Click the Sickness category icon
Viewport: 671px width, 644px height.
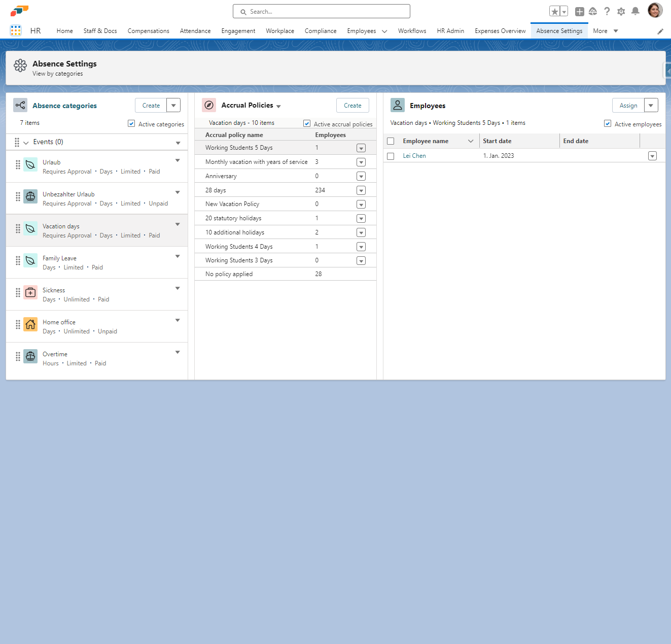coord(30,292)
